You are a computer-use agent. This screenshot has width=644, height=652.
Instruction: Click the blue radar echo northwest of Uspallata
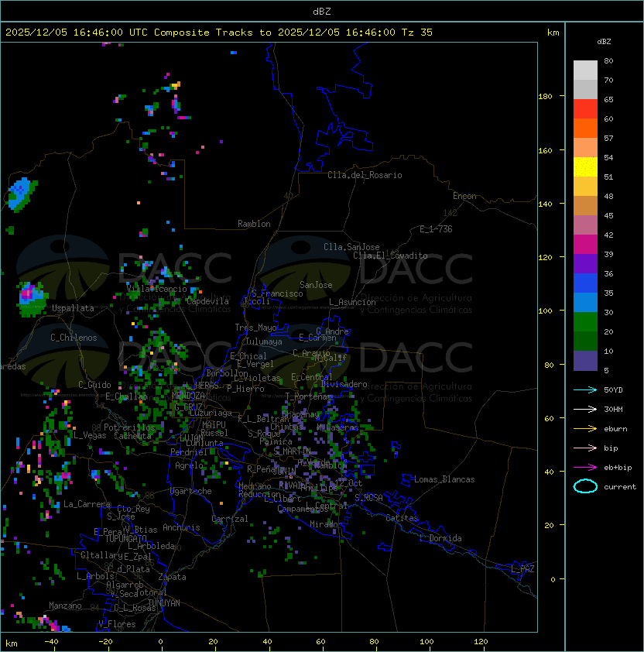(x=21, y=194)
